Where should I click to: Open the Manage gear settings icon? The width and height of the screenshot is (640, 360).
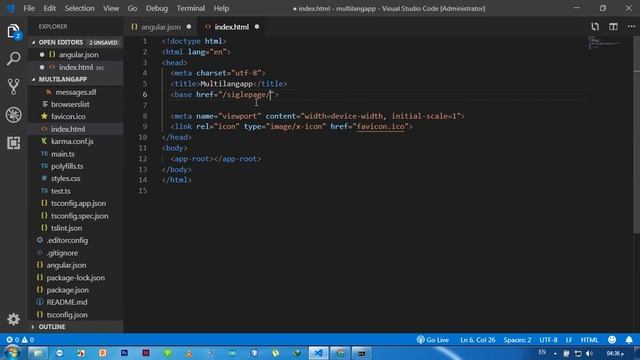[x=13, y=319]
